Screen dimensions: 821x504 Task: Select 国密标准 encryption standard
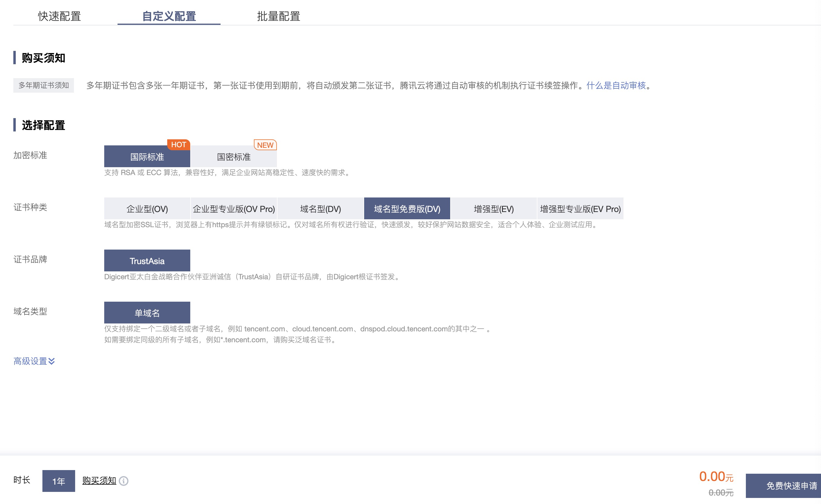tap(233, 157)
